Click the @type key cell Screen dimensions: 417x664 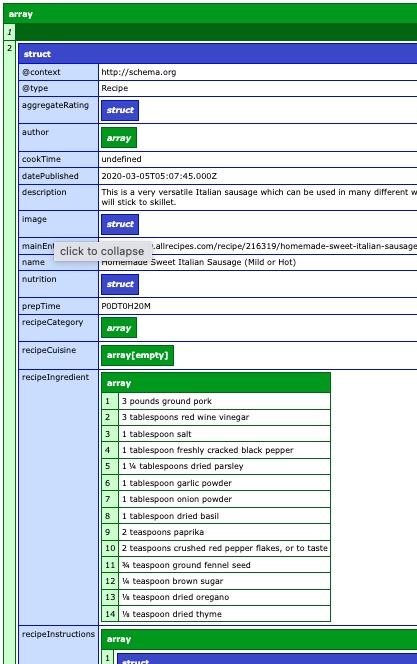click(58, 88)
